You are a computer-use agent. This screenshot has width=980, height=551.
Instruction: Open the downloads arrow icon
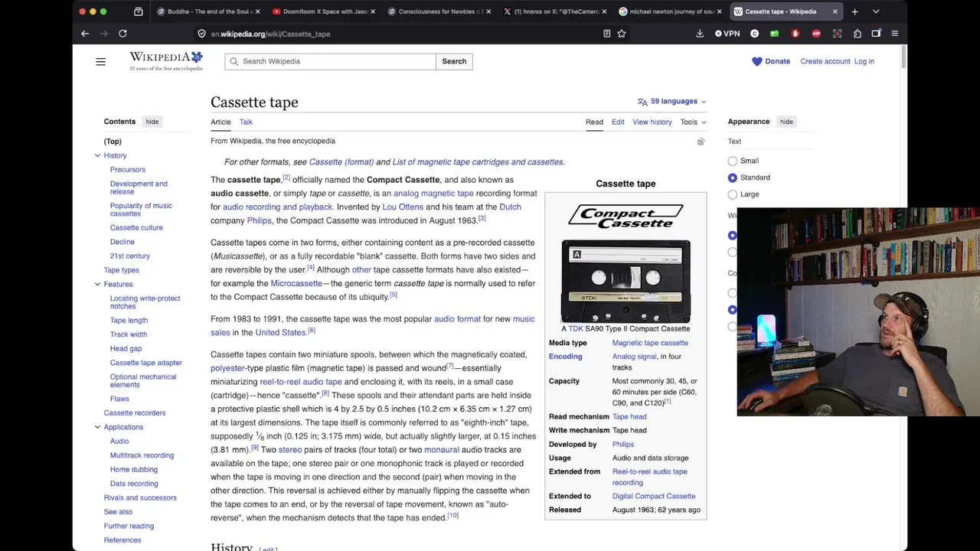pyautogui.click(x=699, y=34)
